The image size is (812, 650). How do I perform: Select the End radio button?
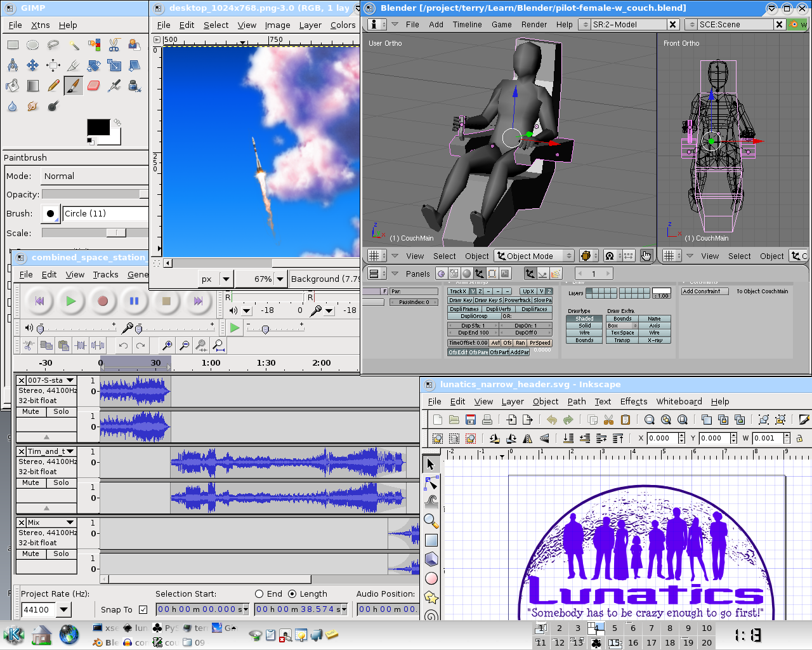click(259, 594)
